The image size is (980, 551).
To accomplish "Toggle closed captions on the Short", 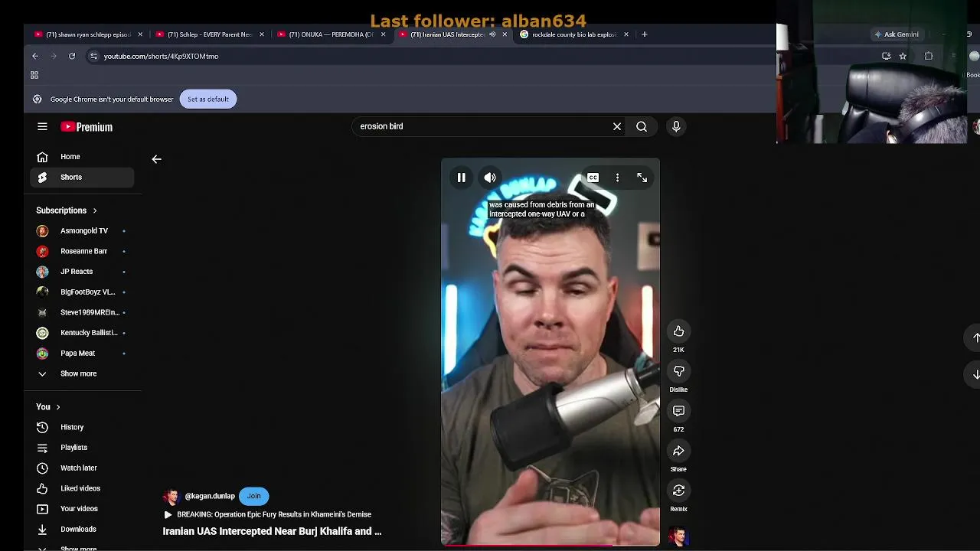I will pos(593,178).
